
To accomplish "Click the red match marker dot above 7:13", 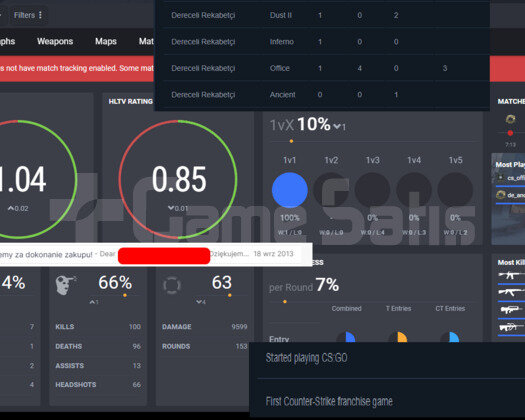I will [x=510, y=133].
